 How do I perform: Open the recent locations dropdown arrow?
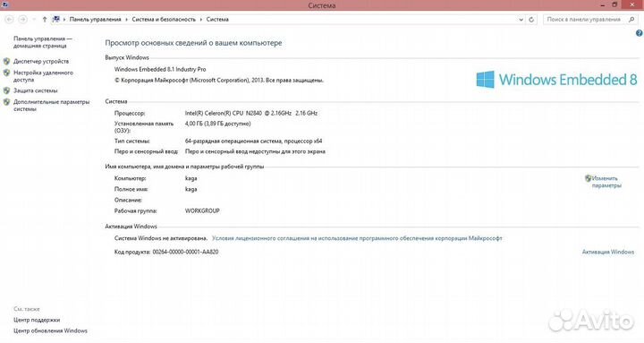[x=34, y=20]
